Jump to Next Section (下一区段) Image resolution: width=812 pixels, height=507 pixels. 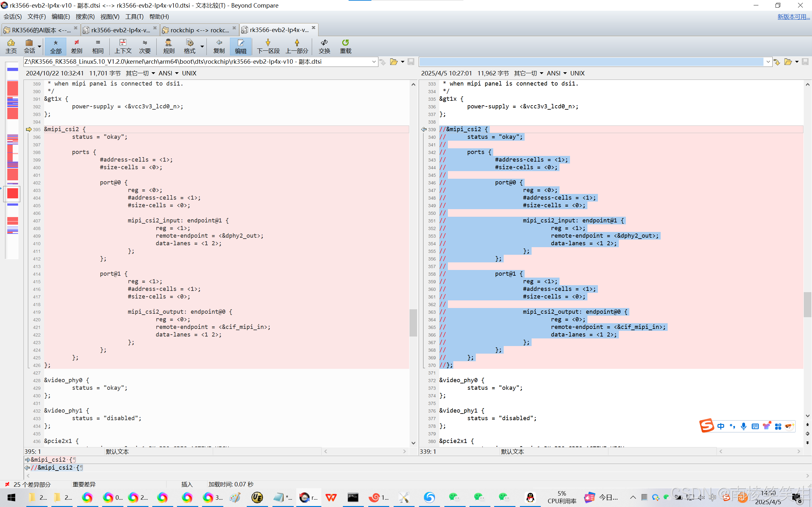pos(268,46)
